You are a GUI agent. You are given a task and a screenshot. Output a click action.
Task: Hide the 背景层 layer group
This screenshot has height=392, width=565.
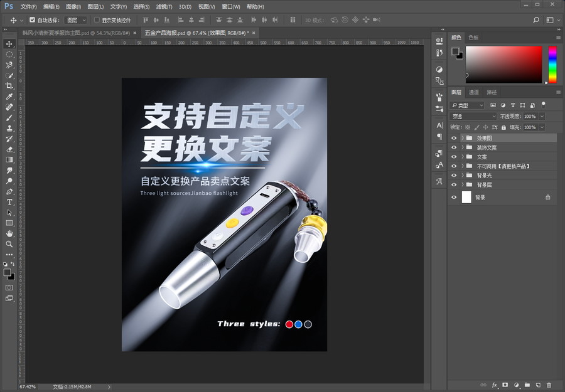point(454,184)
